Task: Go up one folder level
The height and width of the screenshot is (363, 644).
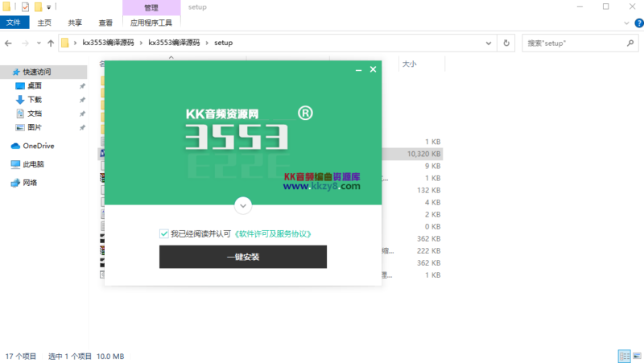Action: pyautogui.click(x=51, y=43)
